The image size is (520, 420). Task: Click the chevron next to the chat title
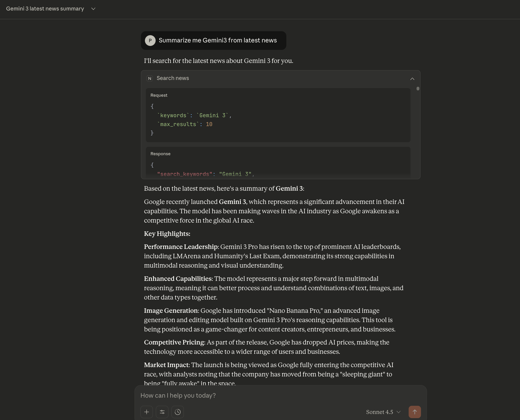click(93, 9)
